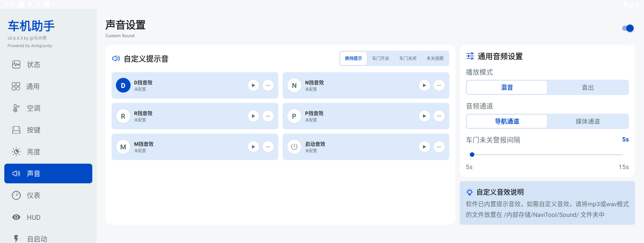Switch to the 车门关闭 tab
Viewport: 644px width, 243px height.
pyautogui.click(x=408, y=58)
